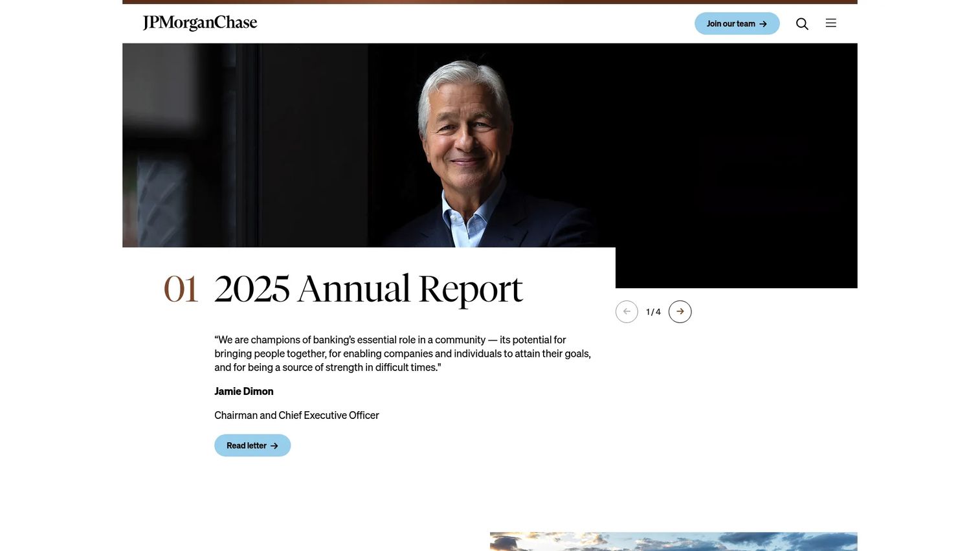Screen dimensions: 980x551
Task: Click the Jamie Dimon name text
Action: point(244,391)
